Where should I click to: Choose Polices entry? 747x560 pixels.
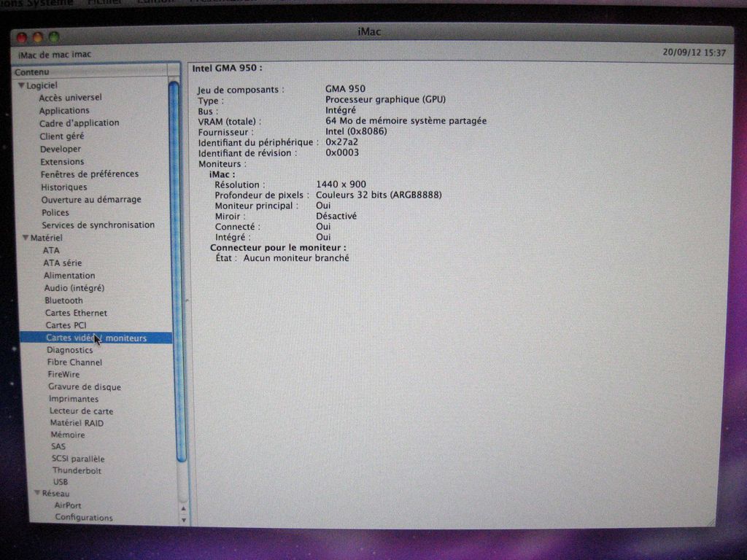click(55, 212)
